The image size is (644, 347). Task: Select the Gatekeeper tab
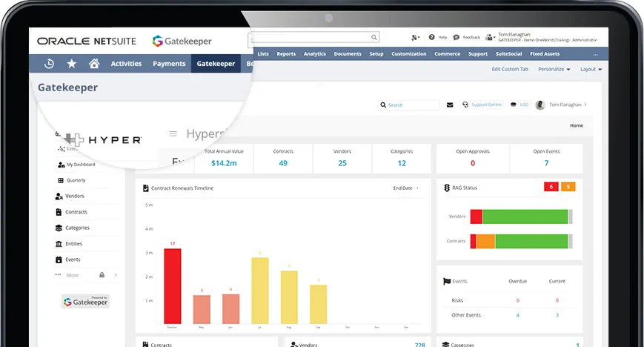pyautogui.click(x=216, y=64)
